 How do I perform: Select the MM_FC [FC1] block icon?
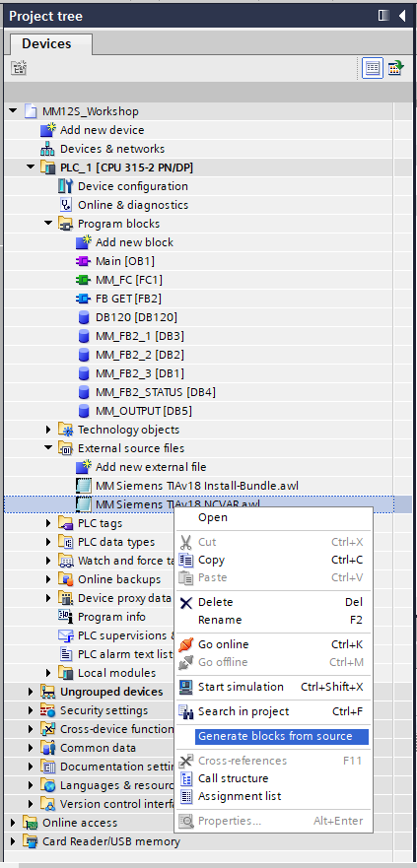coord(83,280)
